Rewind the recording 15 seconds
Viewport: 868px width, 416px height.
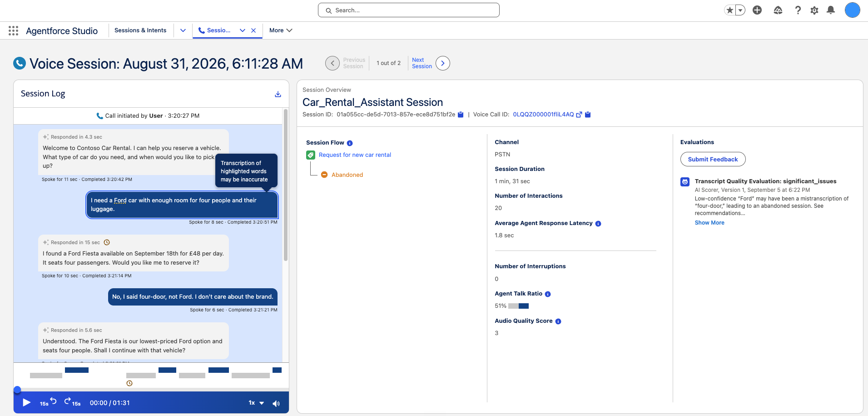coord(49,402)
